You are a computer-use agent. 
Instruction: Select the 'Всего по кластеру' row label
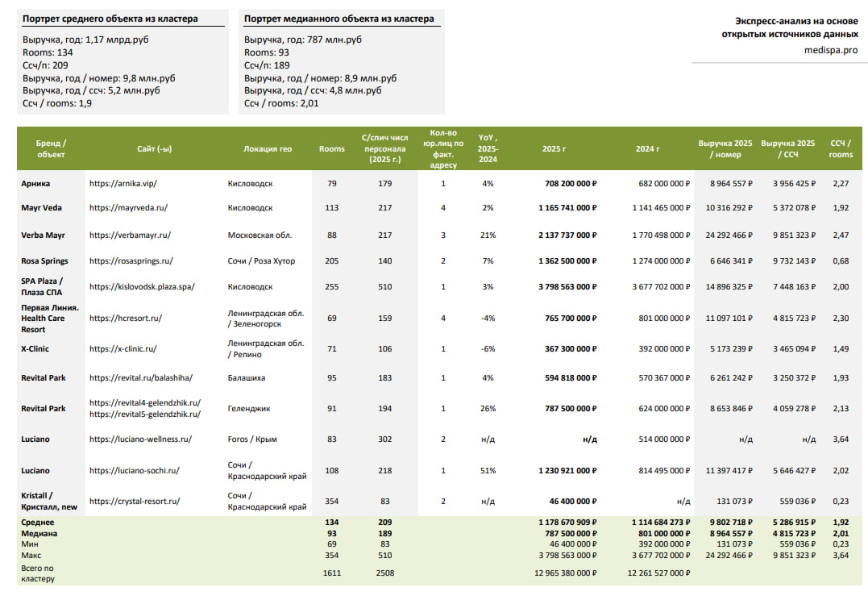[x=38, y=573]
